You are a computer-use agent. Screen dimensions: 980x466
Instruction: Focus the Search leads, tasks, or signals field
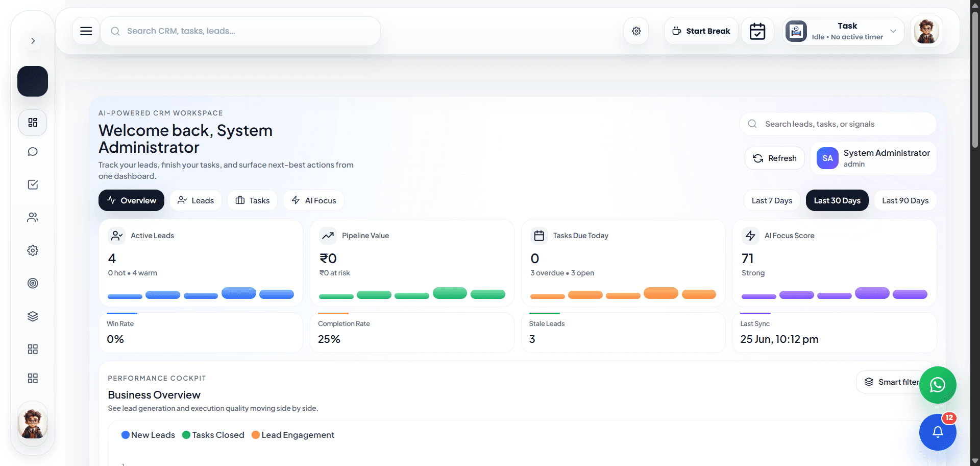coord(838,124)
